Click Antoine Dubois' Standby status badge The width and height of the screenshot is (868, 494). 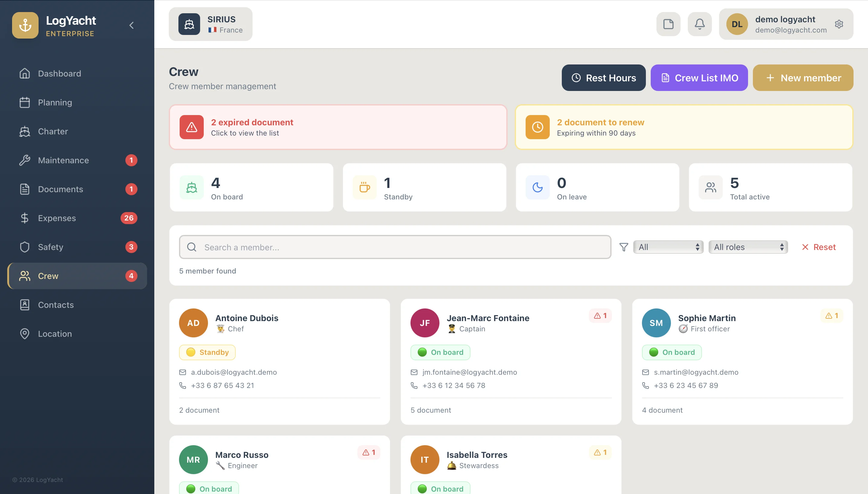click(207, 352)
